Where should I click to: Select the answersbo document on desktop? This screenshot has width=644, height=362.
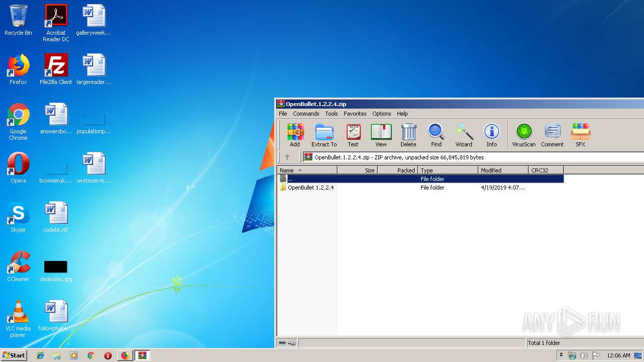coord(56,119)
